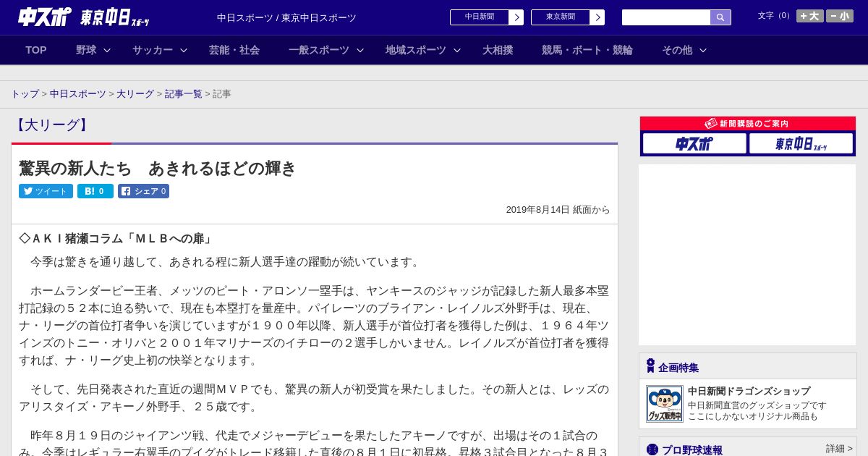This screenshot has width=868, height=456.
Task: Open the サッカー menu
Action: (153, 50)
